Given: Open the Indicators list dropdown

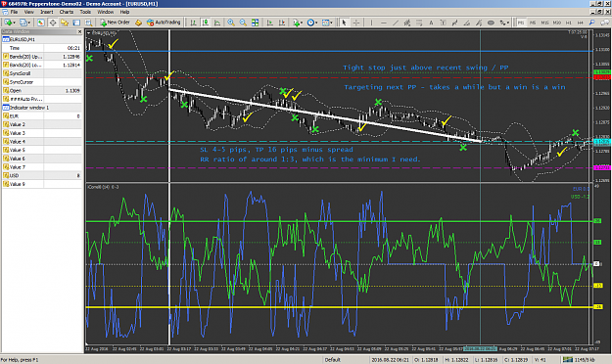Looking at the screenshot, I should coord(302,23).
